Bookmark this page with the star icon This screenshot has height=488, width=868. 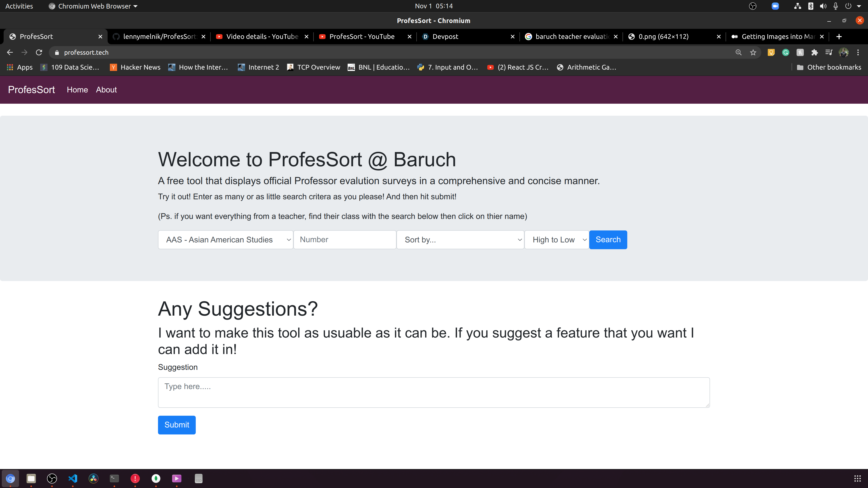(x=753, y=53)
